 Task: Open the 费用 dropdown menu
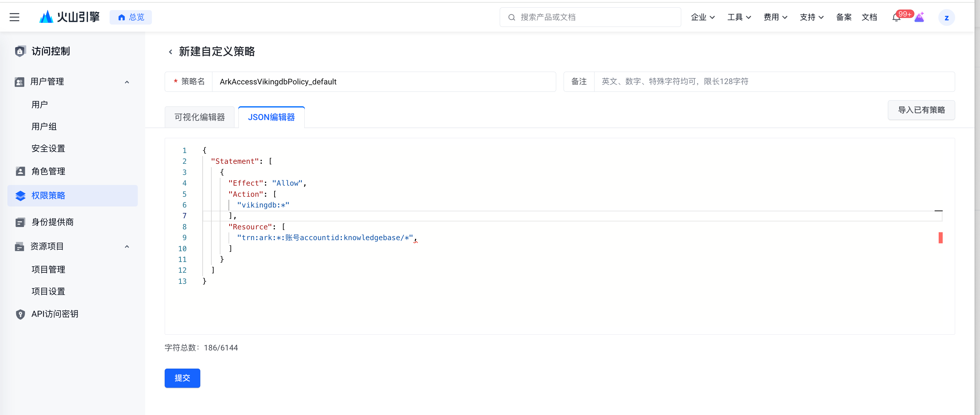tap(775, 17)
